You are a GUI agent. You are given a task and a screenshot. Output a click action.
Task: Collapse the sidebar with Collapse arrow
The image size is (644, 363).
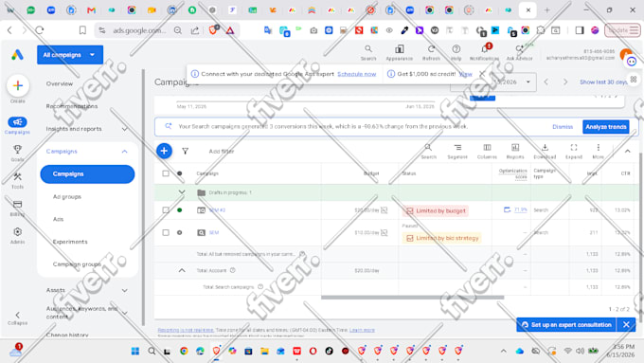point(17,316)
